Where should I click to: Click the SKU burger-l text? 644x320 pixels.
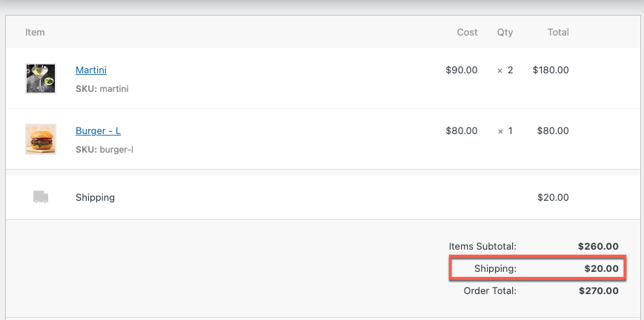104,150
